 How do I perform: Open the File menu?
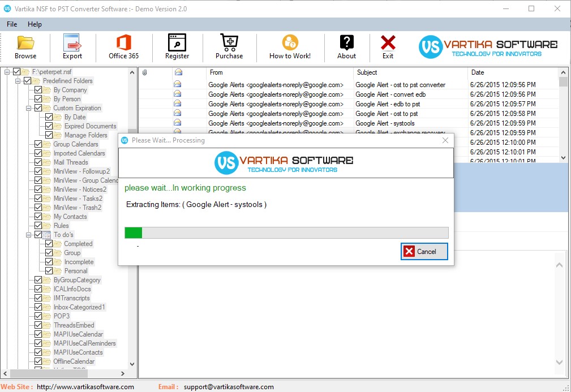(x=12, y=24)
